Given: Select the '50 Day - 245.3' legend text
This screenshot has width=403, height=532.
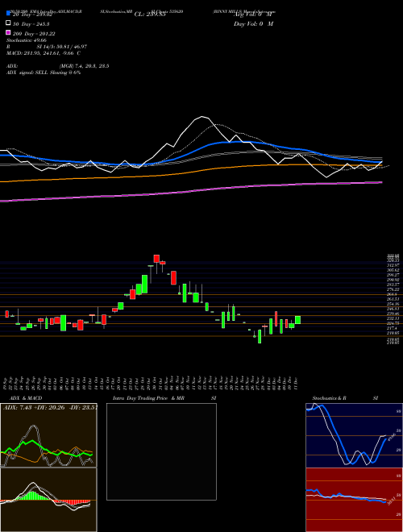Looking at the screenshot, I should pyautogui.click(x=30, y=23).
